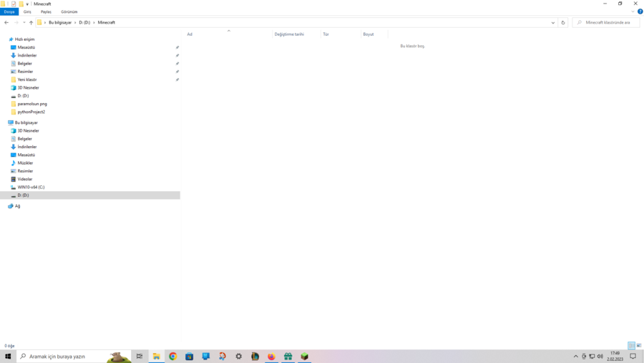644x363 pixels.
Task: Select highlighted D: (D:) drive
Action: 90,195
